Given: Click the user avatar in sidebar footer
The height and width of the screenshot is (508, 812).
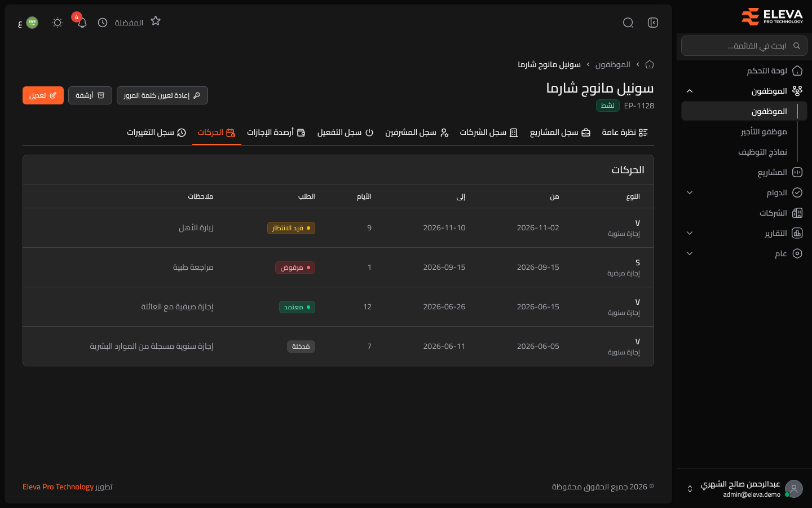Looking at the screenshot, I should [794, 489].
